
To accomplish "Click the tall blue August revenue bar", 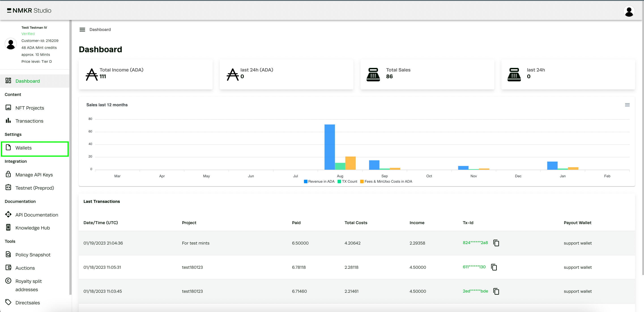I will click(x=330, y=147).
